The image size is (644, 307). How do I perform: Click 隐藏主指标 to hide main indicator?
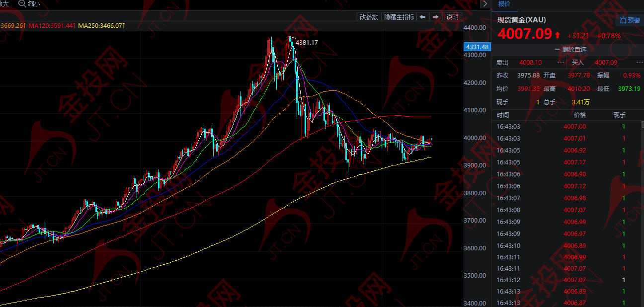399,17
